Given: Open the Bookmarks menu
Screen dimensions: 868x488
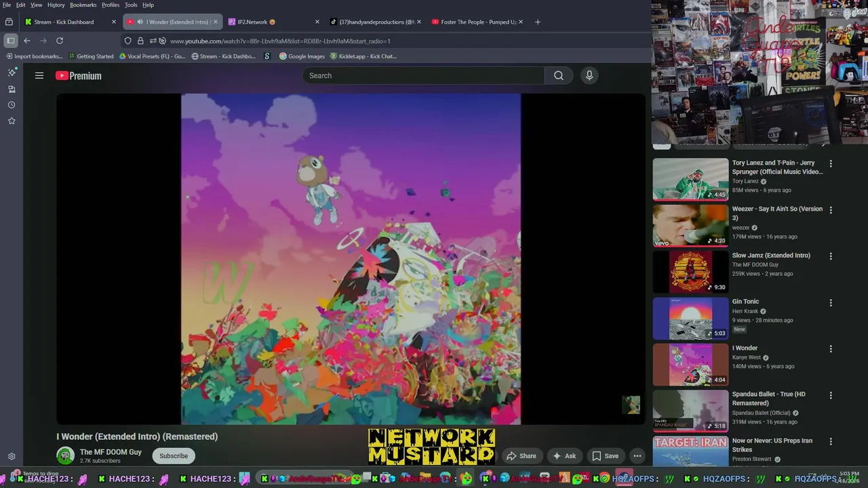Looking at the screenshot, I should tap(83, 5).
